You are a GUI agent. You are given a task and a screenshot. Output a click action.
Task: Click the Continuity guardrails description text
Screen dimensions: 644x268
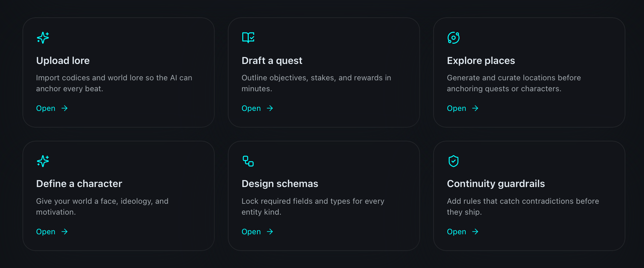click(523, 206)
